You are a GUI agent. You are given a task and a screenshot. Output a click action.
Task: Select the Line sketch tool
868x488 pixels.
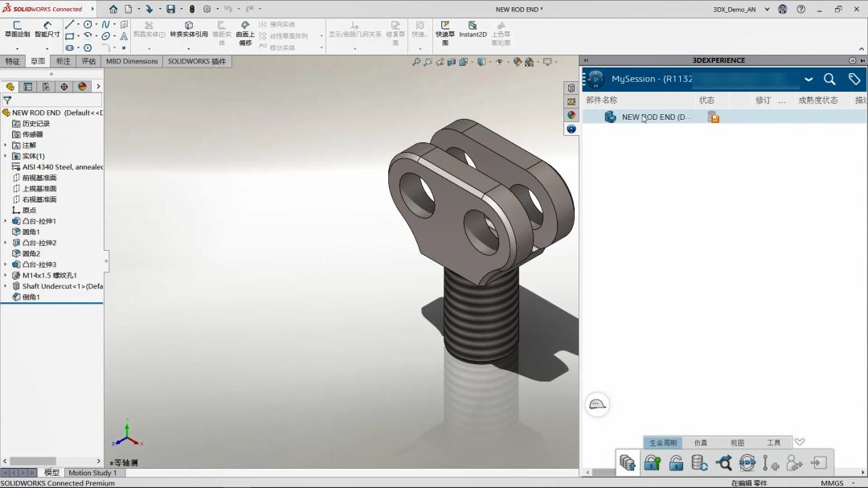[69, 24]
